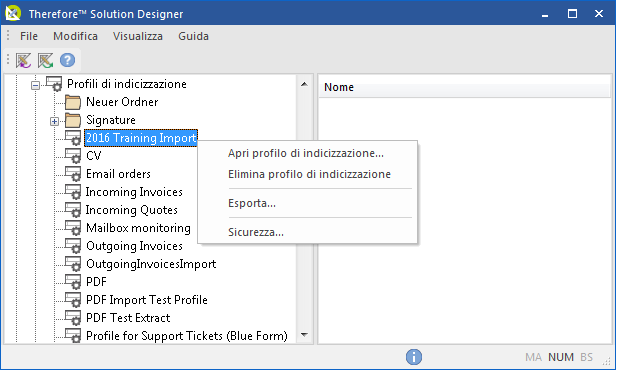Click the MA indicator in status bar

tap(533, 357)
